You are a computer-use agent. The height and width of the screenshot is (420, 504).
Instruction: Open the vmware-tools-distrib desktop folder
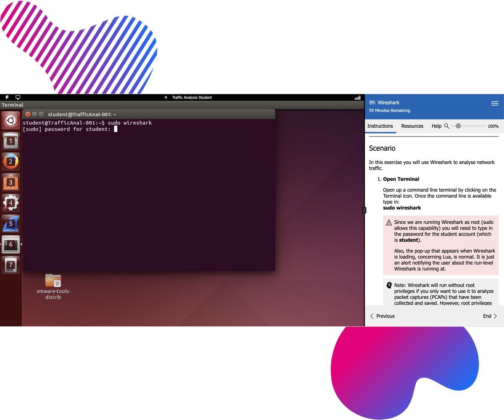click(53, 286)
